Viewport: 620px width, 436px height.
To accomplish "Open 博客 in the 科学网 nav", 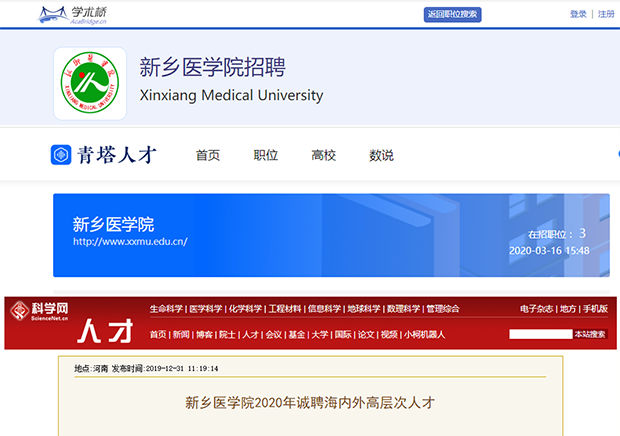I will coord(204,334).
